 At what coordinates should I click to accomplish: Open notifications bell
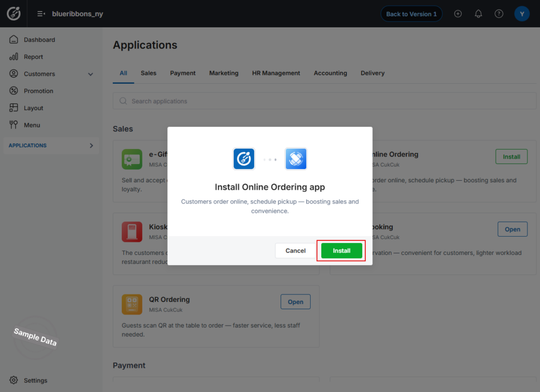tap(478, 14)
